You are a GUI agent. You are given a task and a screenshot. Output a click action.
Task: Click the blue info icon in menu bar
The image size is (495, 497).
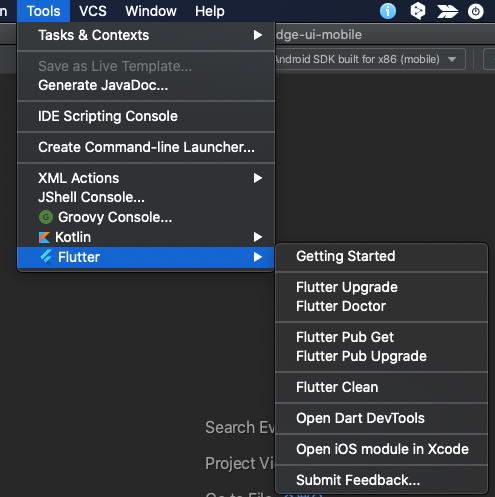(x=388, y=11)
